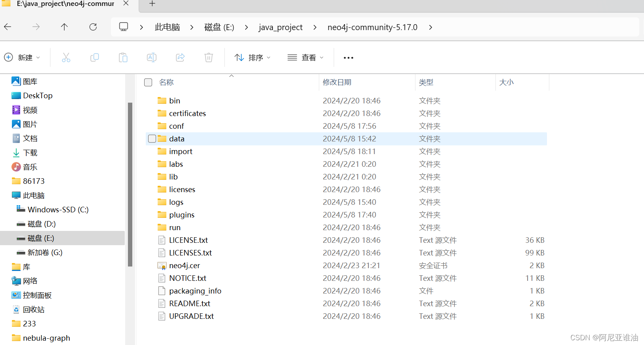This screenshot has height=345, width=644.
Task: Open the 新建 new item dropdown
Action: (x=22, y=57)
